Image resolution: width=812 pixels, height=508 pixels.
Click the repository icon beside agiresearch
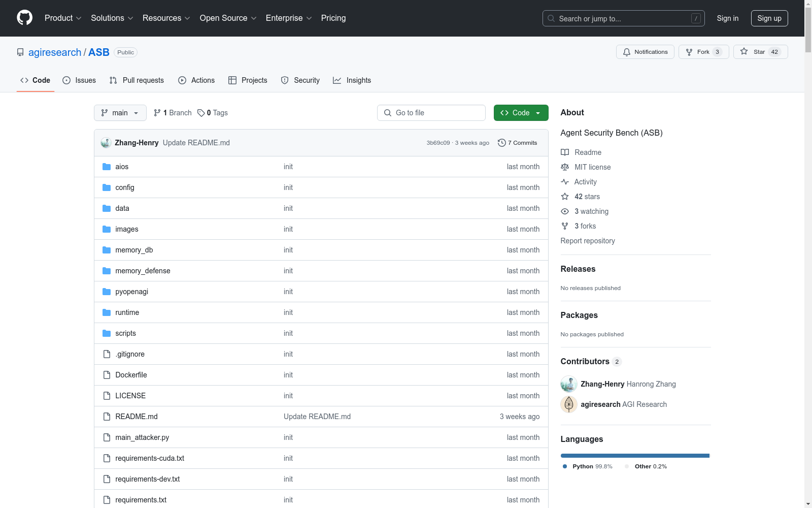coord(20,52)
